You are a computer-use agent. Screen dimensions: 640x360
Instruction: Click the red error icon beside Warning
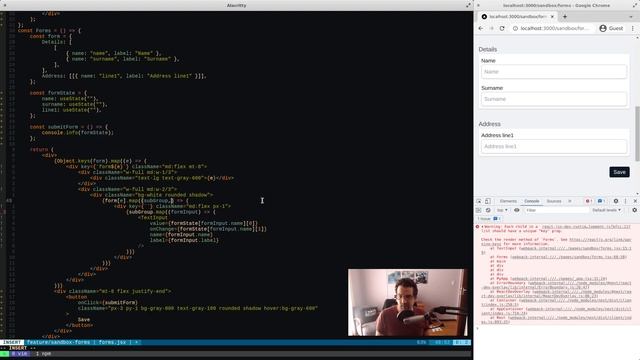[477, 227]
